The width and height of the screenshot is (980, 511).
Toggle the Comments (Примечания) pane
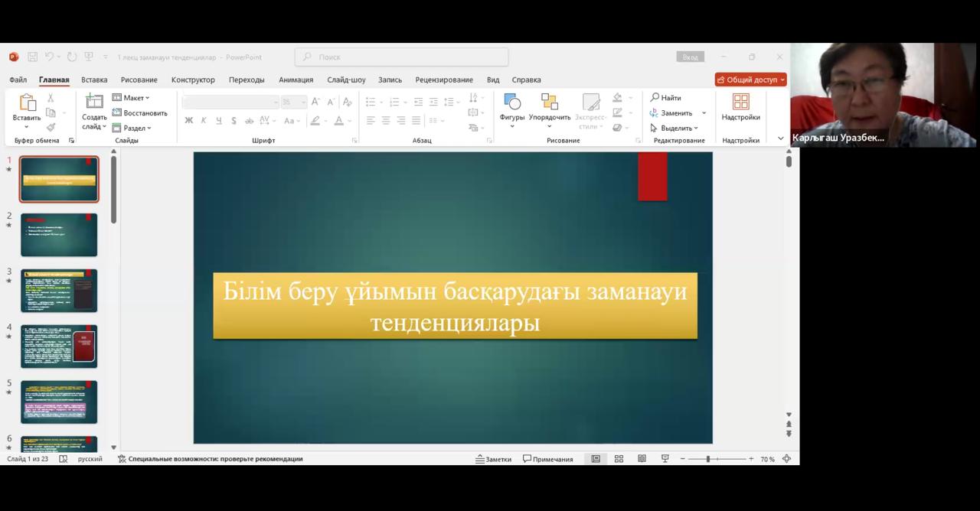pyautogui.click(x=547, y=459)
